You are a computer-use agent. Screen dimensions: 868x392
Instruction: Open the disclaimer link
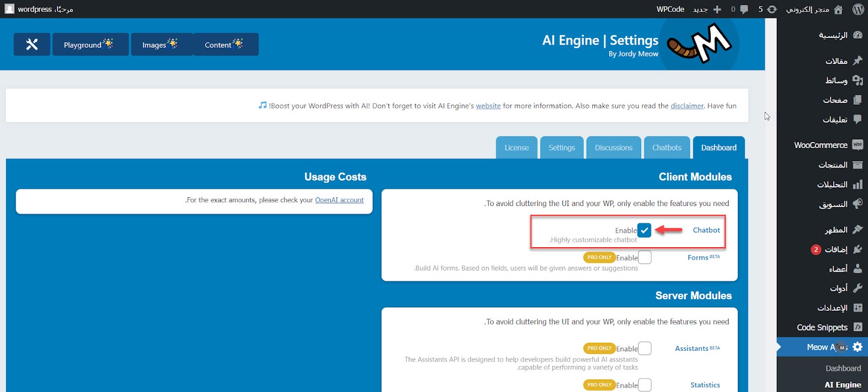(687, 106)
